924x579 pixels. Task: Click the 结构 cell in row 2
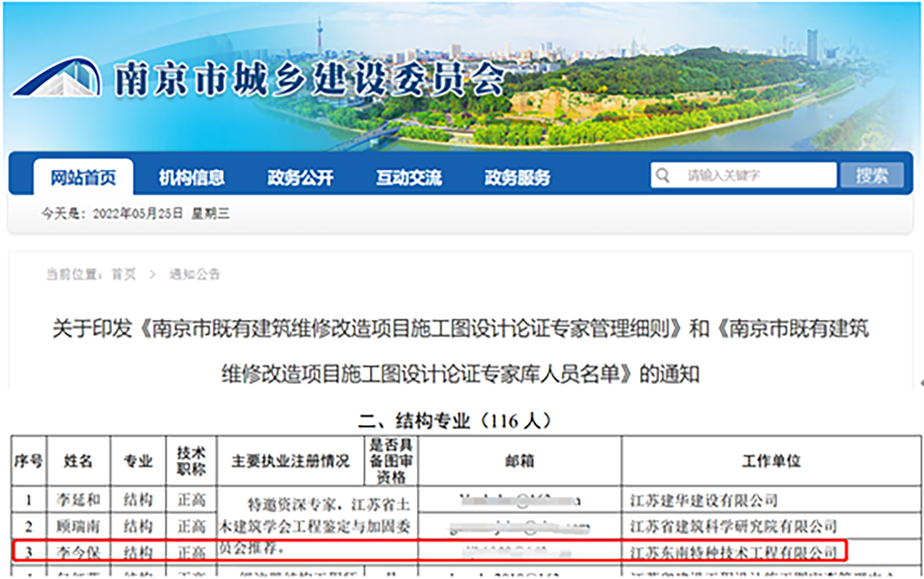[x=138, y=526]
